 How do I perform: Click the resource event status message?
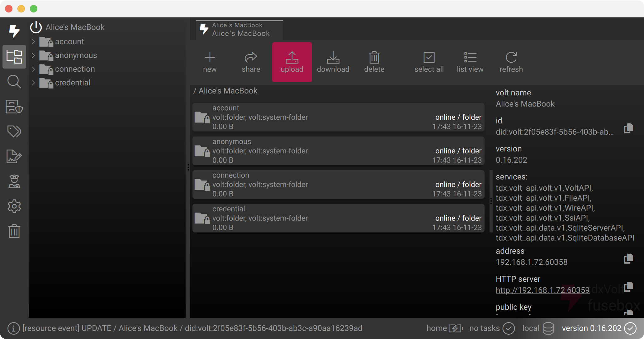pyautogui.click(x=192, y=328)
